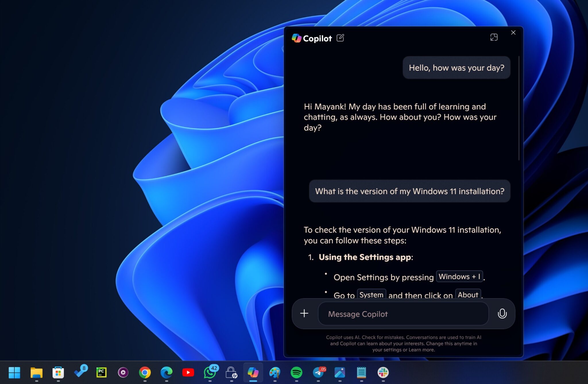Open Paint from the taskbar
Screen dimensions: 588x384
[x=275, y=372]
